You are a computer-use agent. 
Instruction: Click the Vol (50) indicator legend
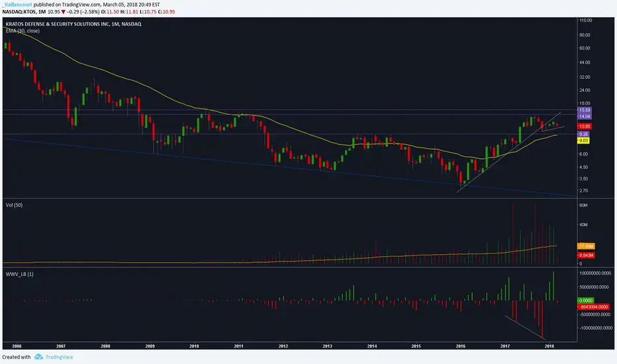click(14, 205)
